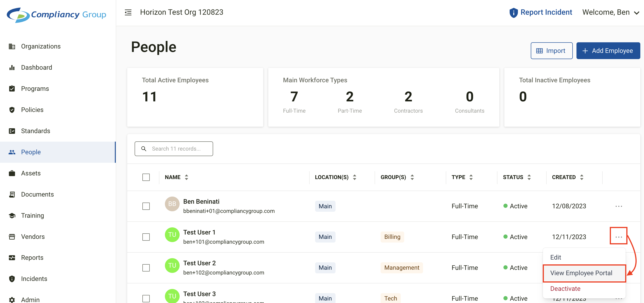
Task: Click the Ben Beninati row three-dot actions icon
Action: coord(619,206)
